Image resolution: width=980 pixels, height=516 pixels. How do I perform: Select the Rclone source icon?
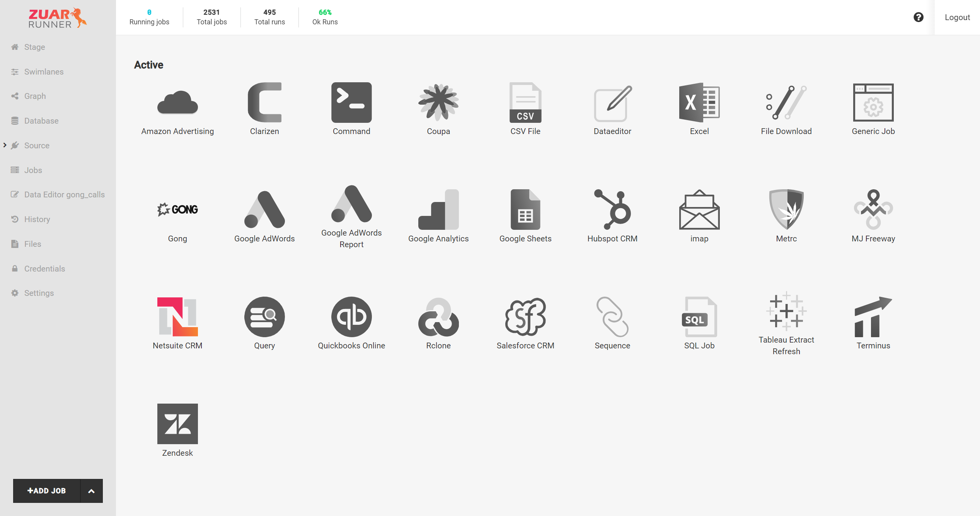coord(438,317)
